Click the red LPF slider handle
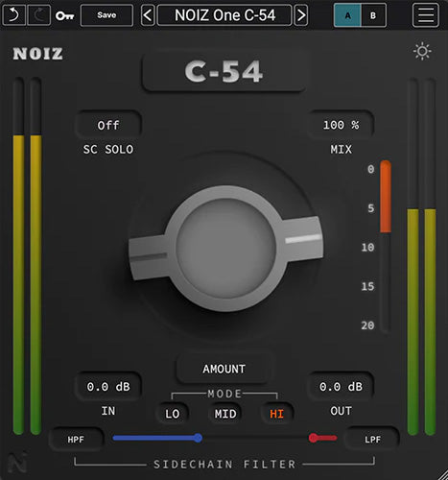448x480 pixels. [313, 438]
